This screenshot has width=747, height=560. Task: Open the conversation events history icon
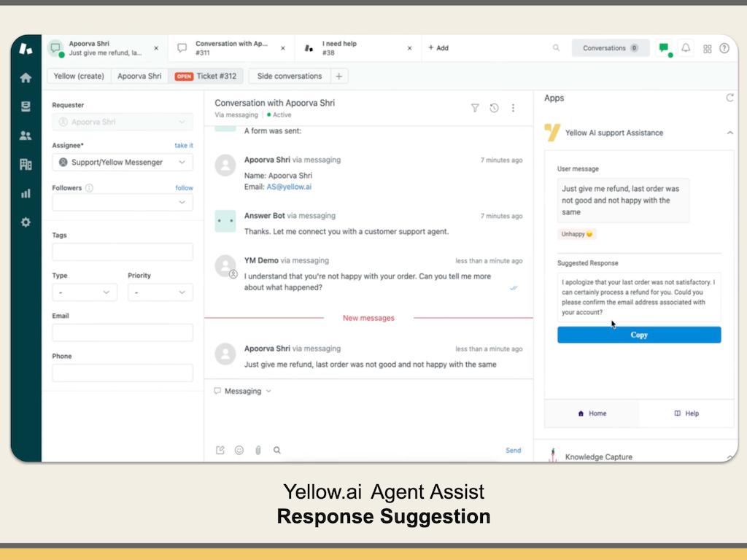(x=494, y=108)
